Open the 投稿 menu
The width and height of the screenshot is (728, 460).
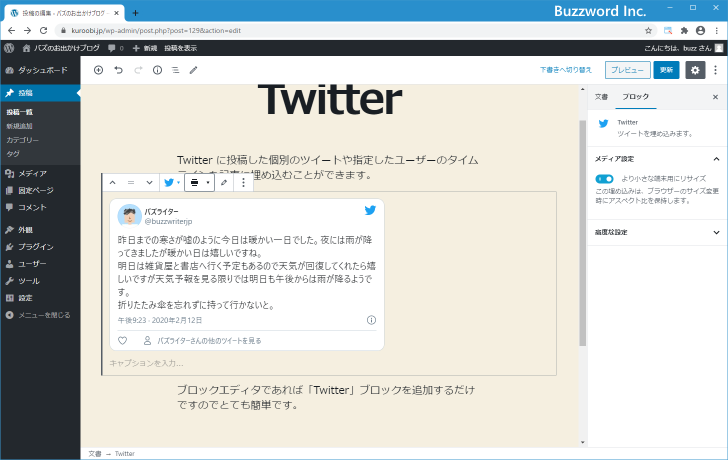[40, 93]
